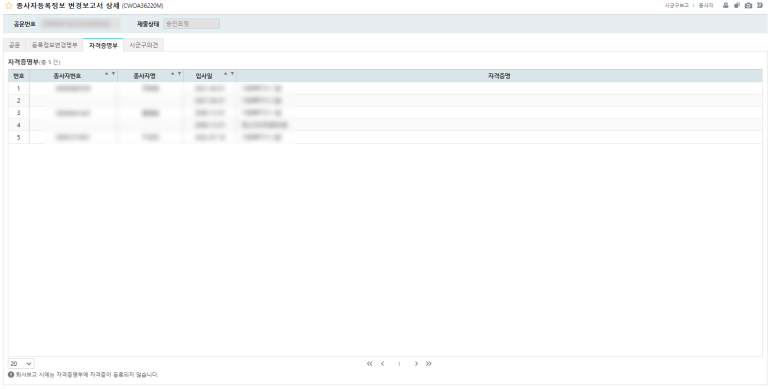Open filter icon on 종사자명 column
Image resolution: width=773 pixels, height=389 pixels.
tap(179, 74)
